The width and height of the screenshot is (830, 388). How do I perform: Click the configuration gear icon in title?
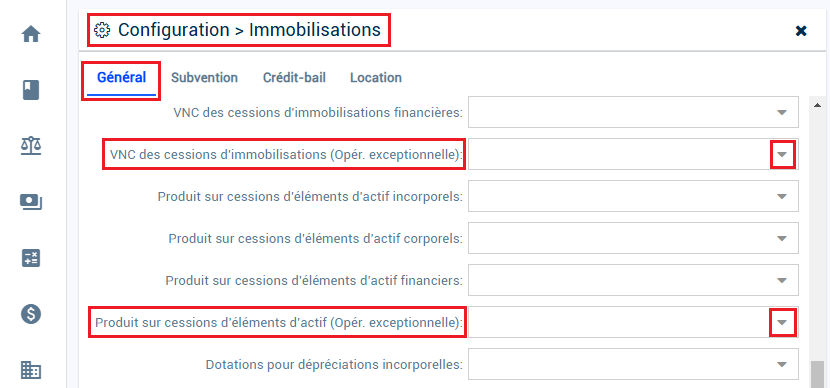pyautogui.click(x=102, y=30)
